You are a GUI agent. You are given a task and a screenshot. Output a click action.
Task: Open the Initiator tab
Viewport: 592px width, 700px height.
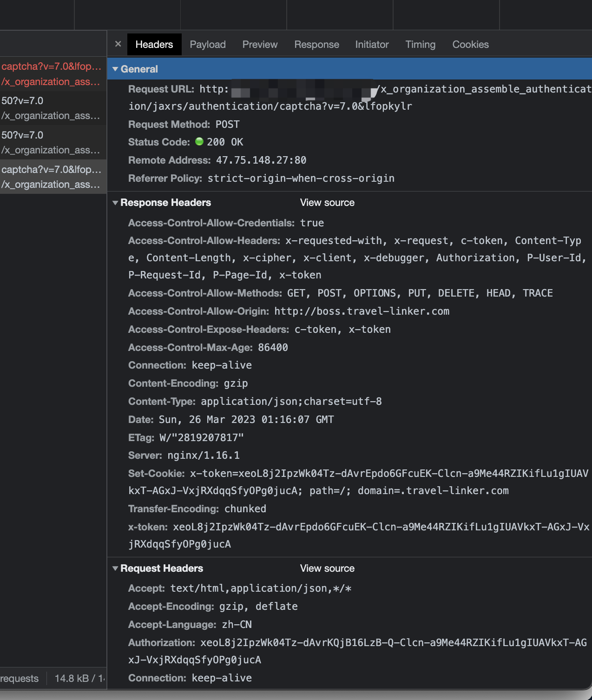(372, 45)
